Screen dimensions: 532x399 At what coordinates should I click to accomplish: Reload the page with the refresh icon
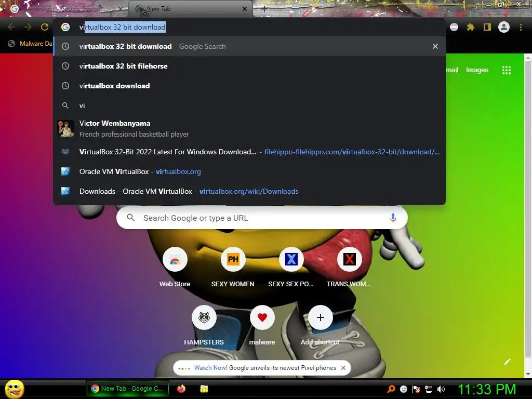tap(45, 27)
